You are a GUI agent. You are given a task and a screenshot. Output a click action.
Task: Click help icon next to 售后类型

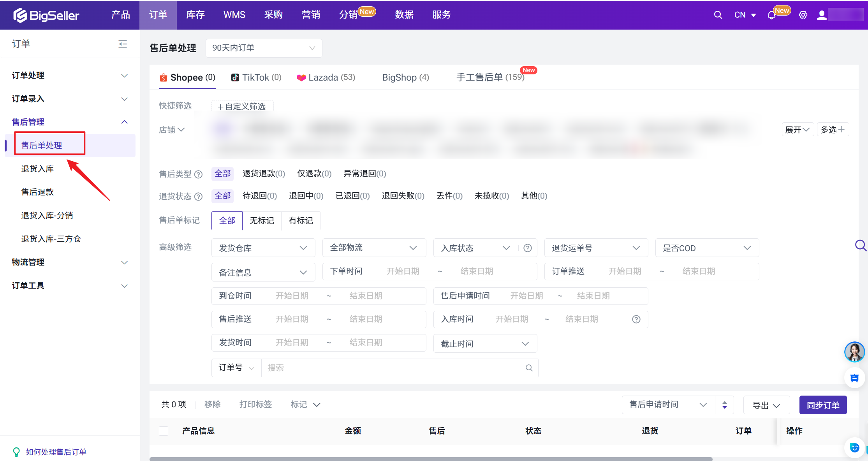coord(198,174)
